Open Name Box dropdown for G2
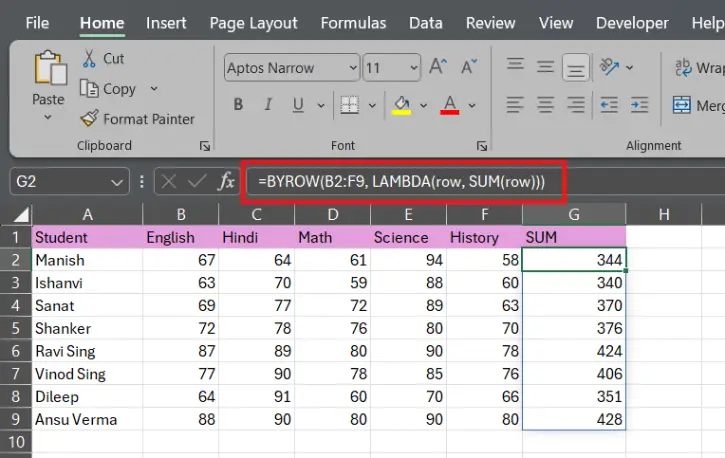Viewport: 725px width, 458px height. (117, 183)
